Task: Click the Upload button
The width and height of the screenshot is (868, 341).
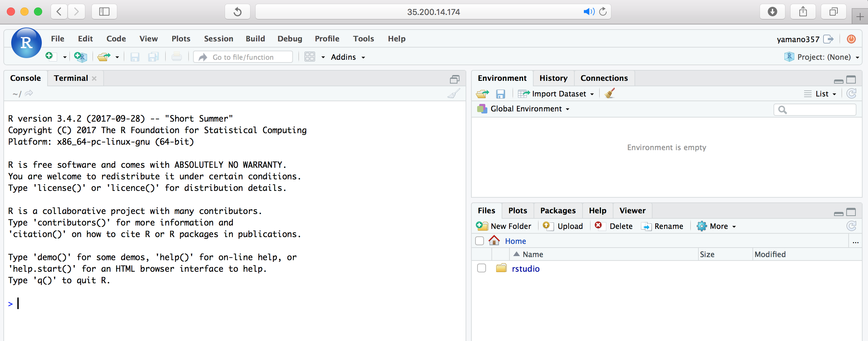Action: click(x=563, y=226)
